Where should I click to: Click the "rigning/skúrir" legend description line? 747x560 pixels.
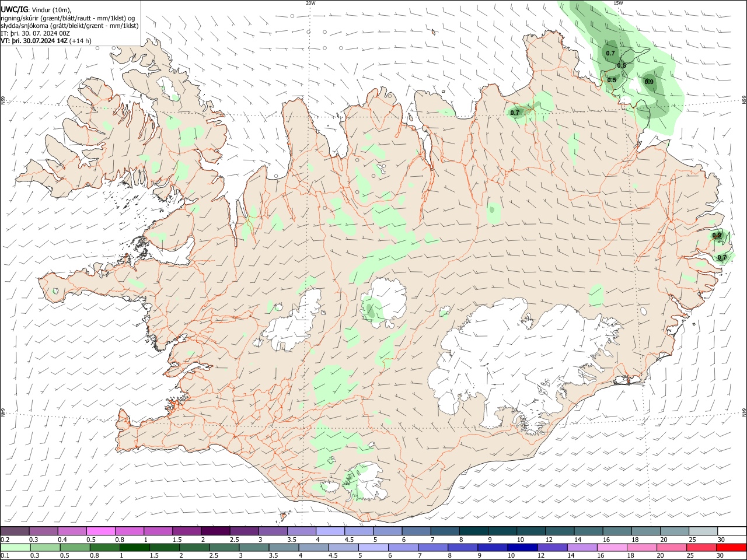point(68,18)
